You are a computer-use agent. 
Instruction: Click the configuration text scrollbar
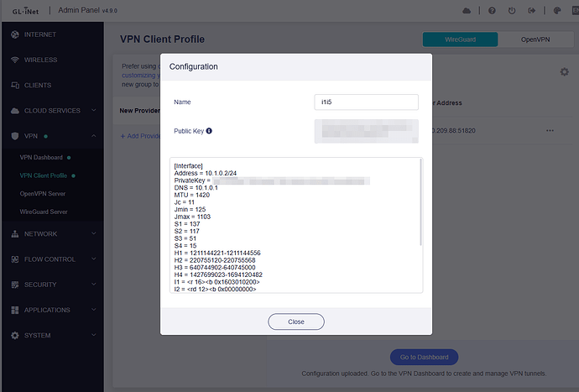(x=421, y=202)
